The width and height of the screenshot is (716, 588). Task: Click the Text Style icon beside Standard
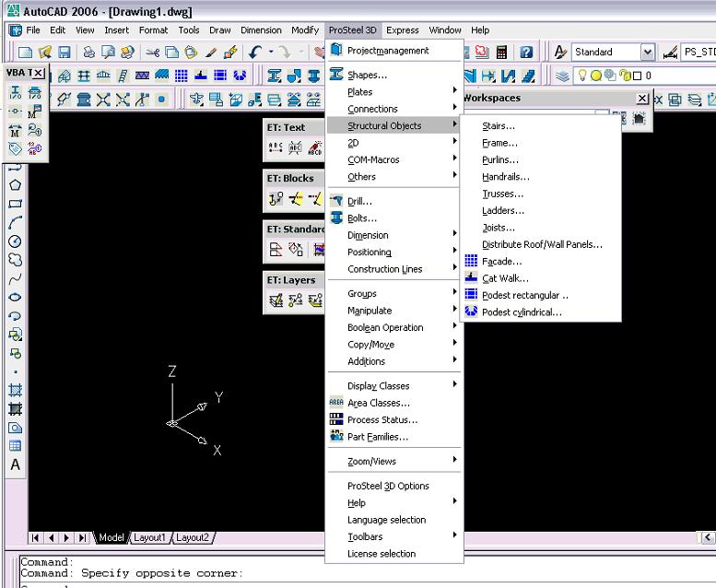point(560,53)
